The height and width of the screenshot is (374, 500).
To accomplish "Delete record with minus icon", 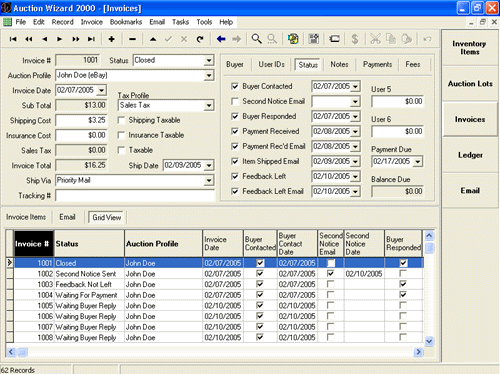I will [x=132, y=39].
